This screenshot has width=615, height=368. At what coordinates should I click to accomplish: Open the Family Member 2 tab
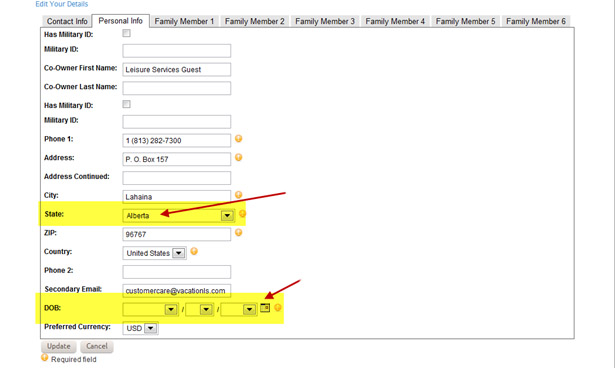click(255, 21)
